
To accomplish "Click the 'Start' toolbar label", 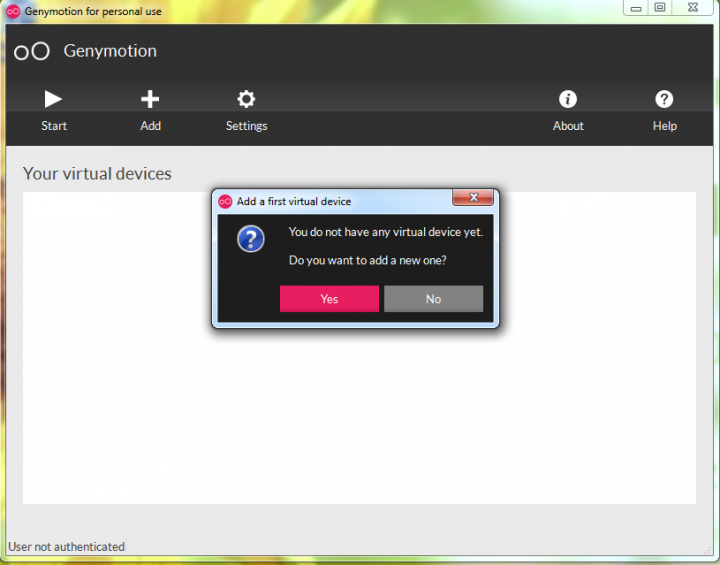I will point(54,126).
